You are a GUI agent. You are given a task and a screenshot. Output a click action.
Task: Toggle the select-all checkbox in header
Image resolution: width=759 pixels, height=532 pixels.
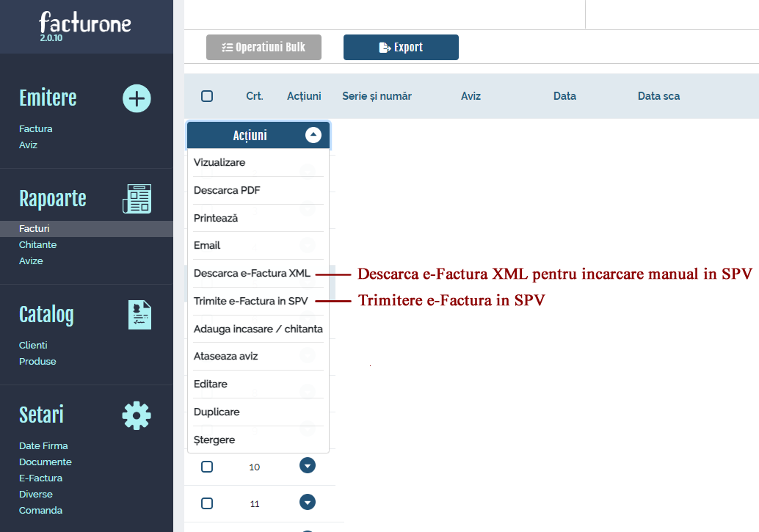click(x=207, y=96)
